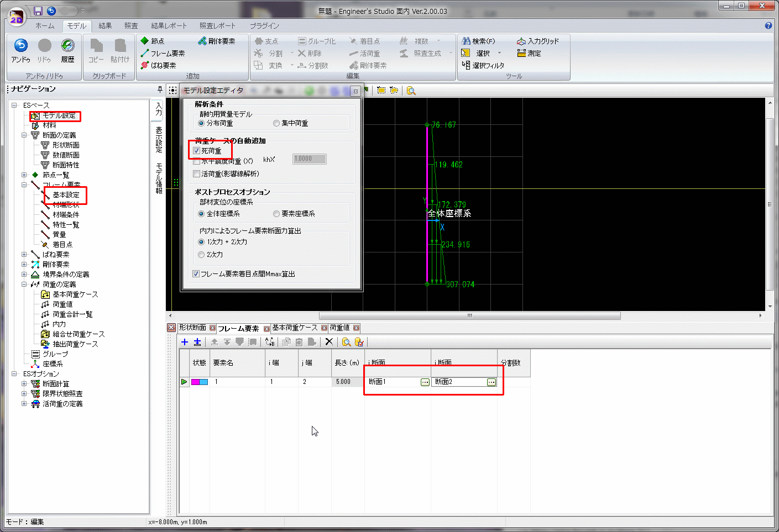
Task: Select the 集中荷重 radio button
Action: (x=276, y=123)
